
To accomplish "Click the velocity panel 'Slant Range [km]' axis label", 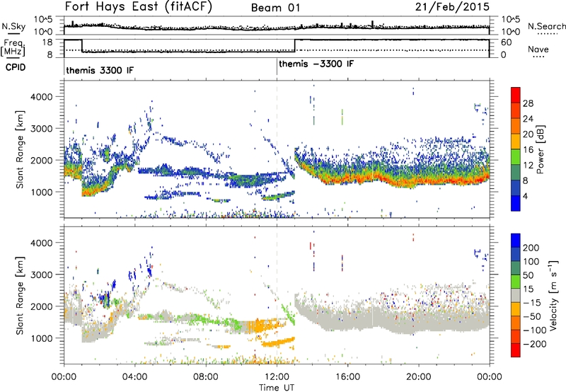I will click(20, 295).
